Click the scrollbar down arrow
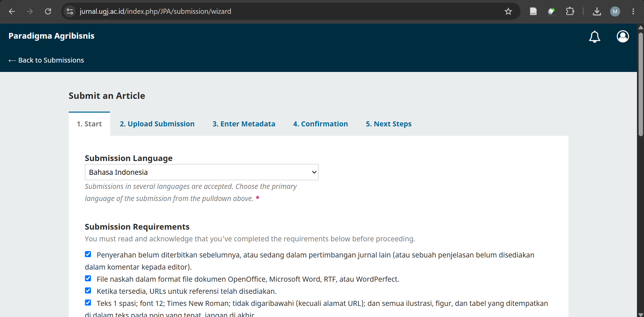This screenshot has height=317, width=644. coord(641,315)
